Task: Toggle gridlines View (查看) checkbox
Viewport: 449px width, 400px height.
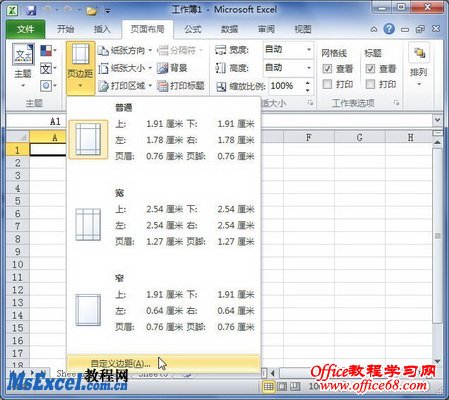Action: tap(327, 69)
